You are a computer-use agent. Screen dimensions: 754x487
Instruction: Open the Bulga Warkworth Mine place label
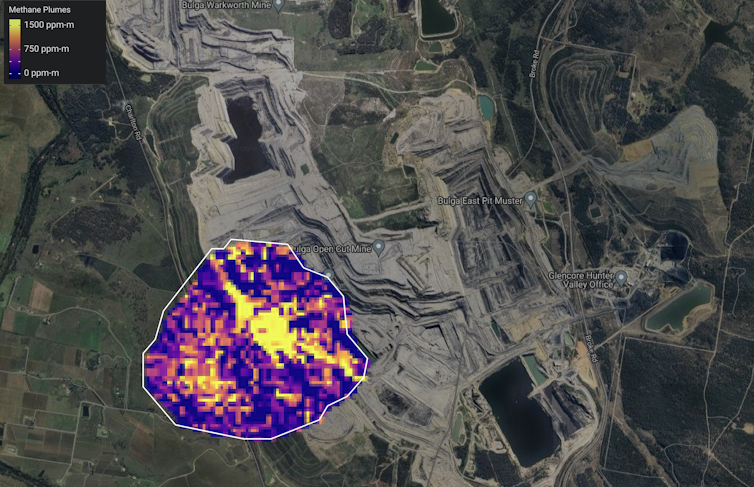click(x=227, y=5)
